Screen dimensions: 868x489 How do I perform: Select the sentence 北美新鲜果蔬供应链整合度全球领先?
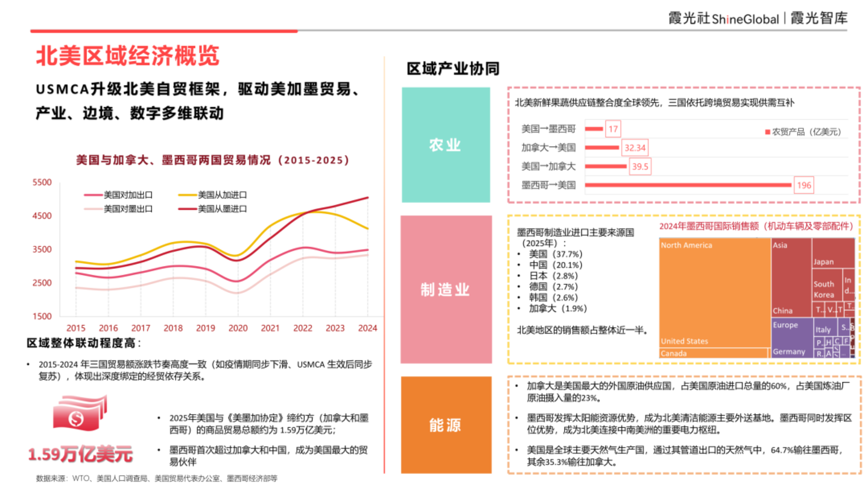(655, 103)
